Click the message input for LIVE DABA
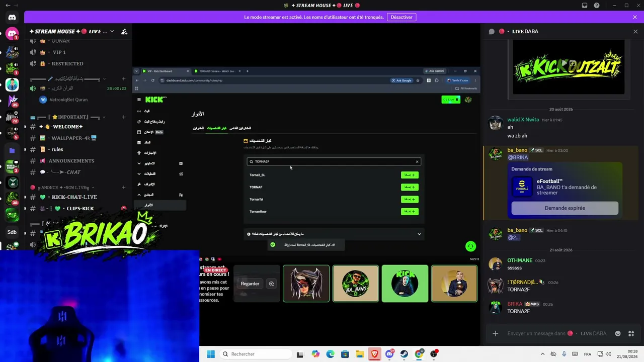The image size is (644, 362). tap(556, 333)
